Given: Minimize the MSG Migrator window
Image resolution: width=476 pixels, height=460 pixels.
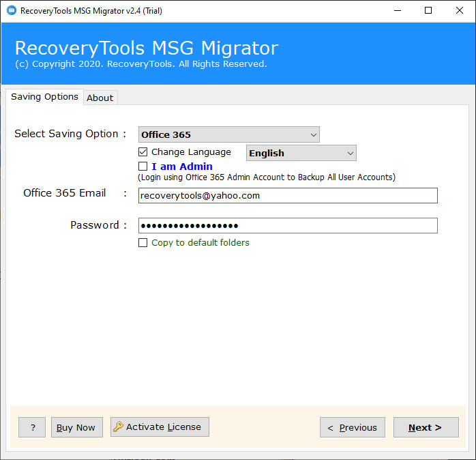Looking at the screenshot, I should pos(398,11).
